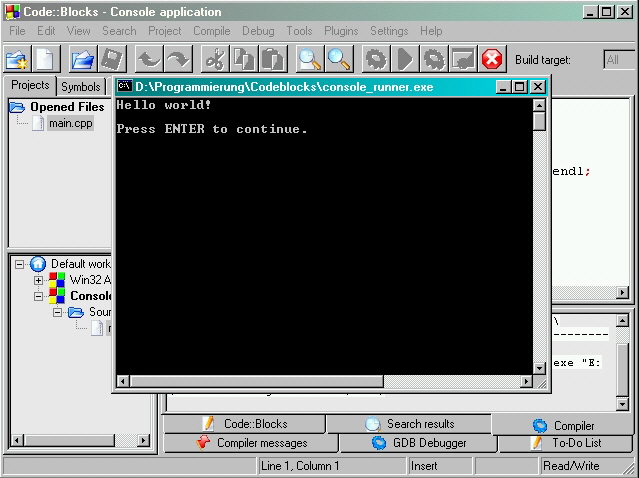
Task: Collapse the Console project node
Action: click(38, 296)
